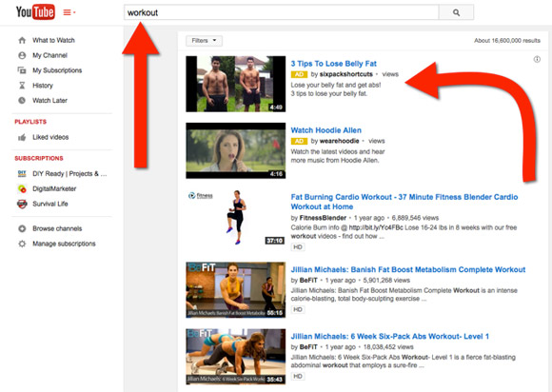Open BeFiT channel on Six-Pack Abs result
The height and width of the screenshot is (392, 552).
[308, 347]
